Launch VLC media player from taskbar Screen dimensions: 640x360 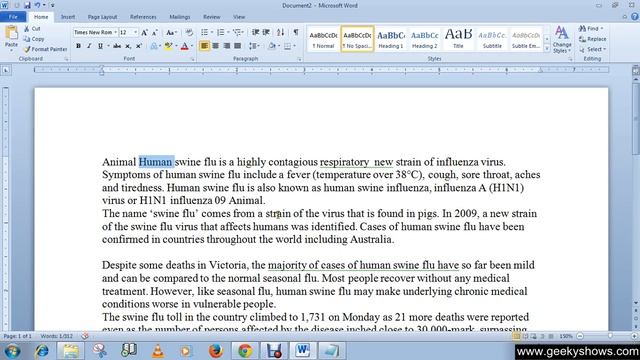click(158, 351)
